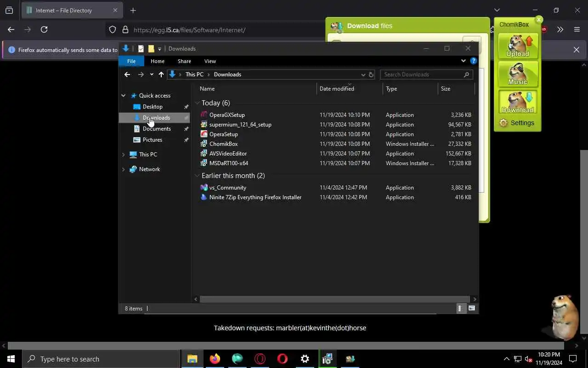The width and height of the screenshot is (588, 368).
Task: Show more Firefox toolbar tools chevron
Action: click(x=560, y=29)
